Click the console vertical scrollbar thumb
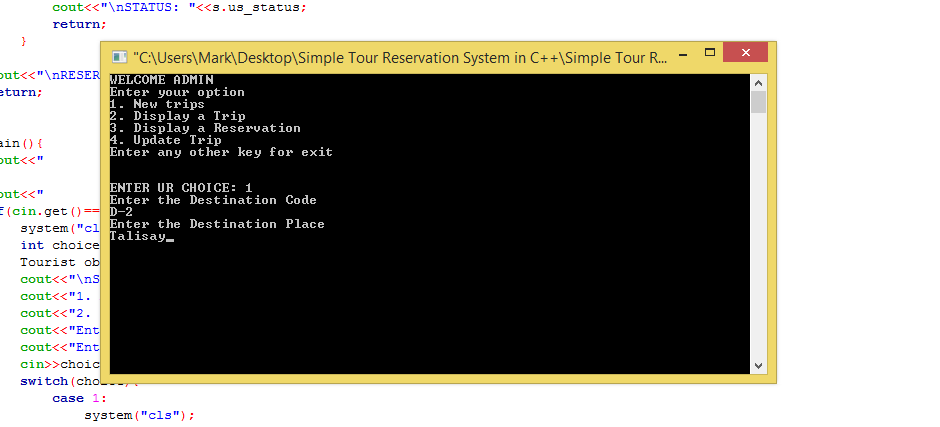 pos(758,102)
